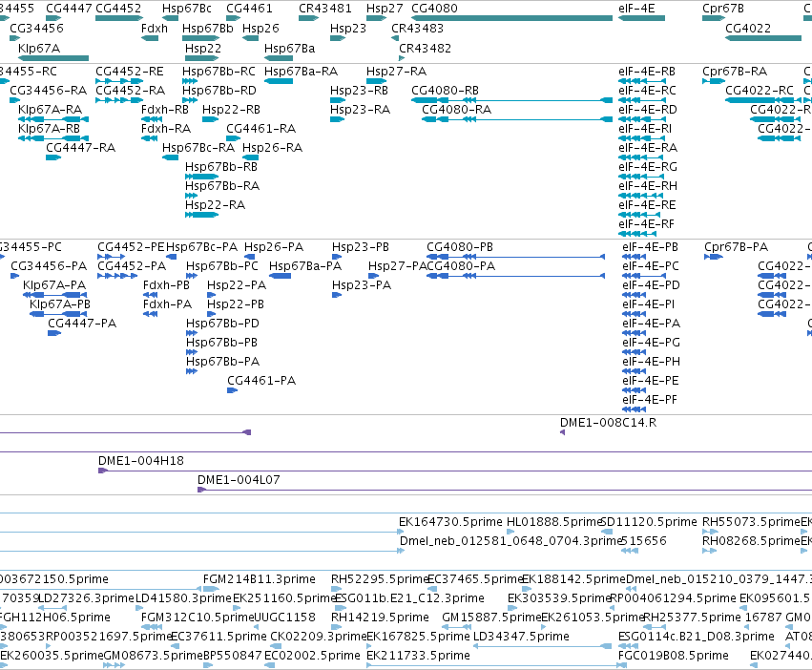Viewport: 812px width, 670px height.
Task: Click the Klp67A gene label
Action: 39,48
